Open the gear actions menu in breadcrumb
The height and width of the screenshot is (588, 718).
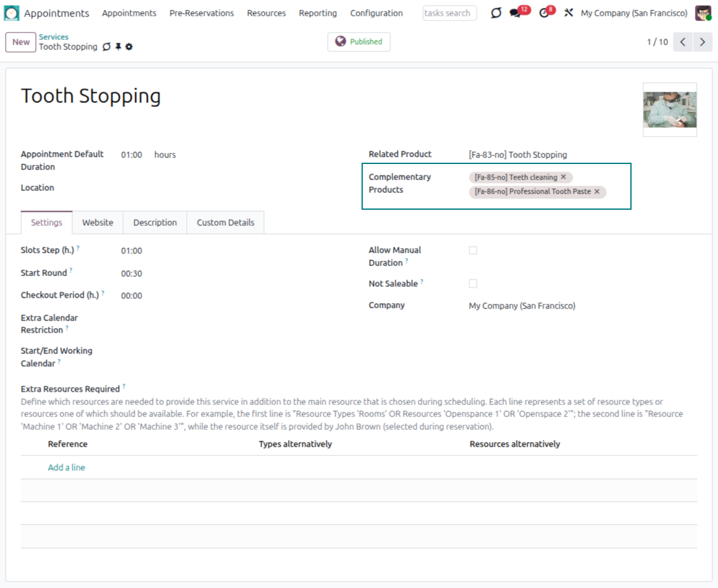pyautogui.click(x=129, y=47)
